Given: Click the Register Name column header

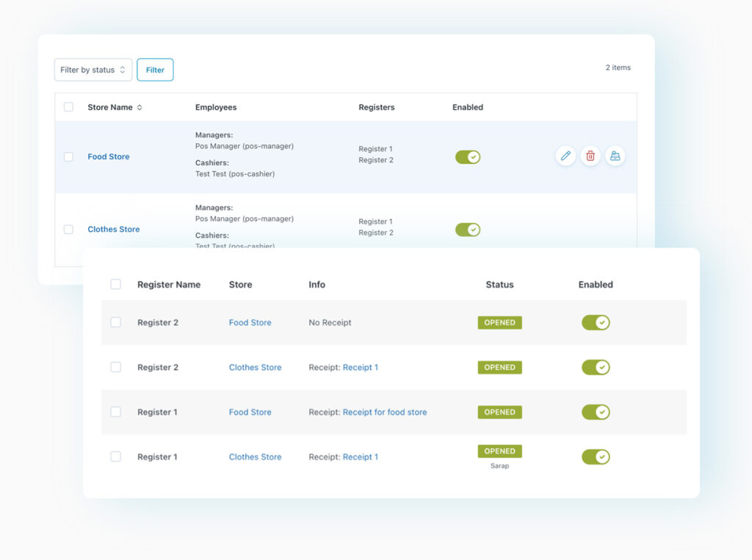Looking at the screenshot, I should (x=169, y=285).
